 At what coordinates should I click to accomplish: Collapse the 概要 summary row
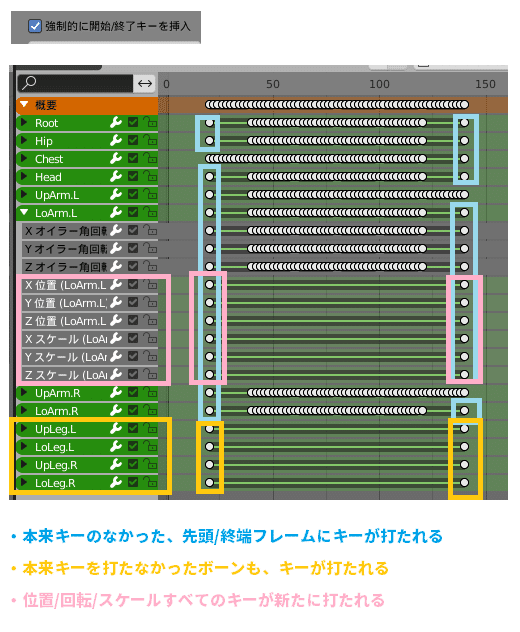(24, 104)
